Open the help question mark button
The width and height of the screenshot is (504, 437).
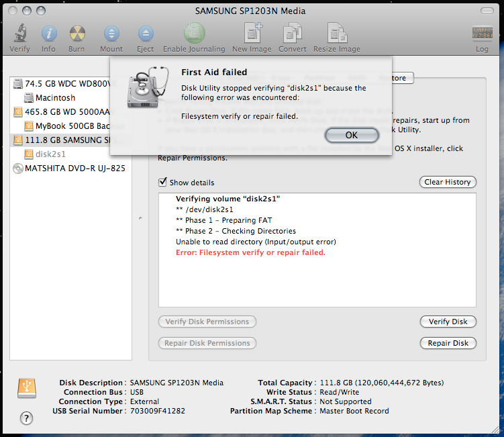click(x=27, y=418)
